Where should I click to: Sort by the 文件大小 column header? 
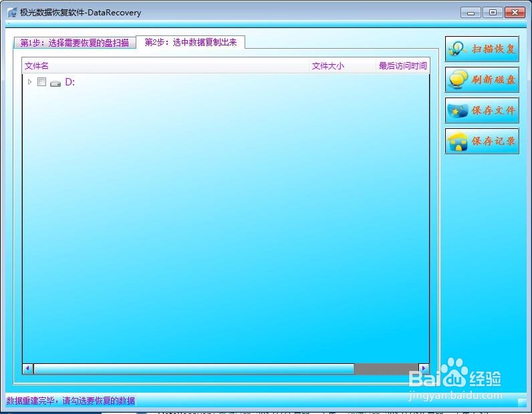342,66
